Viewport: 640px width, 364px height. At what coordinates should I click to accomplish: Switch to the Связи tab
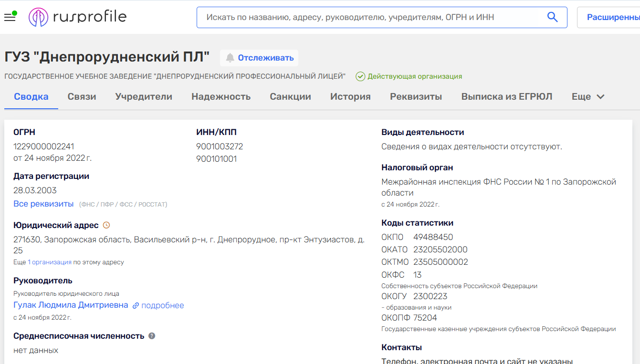(x=82, y=97)
